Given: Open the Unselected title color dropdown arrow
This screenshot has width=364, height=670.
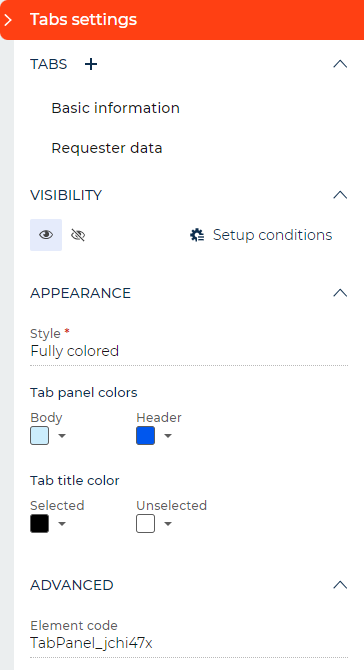Looking at the screenshot, I should pyautogui.click(x=168, y=524).
